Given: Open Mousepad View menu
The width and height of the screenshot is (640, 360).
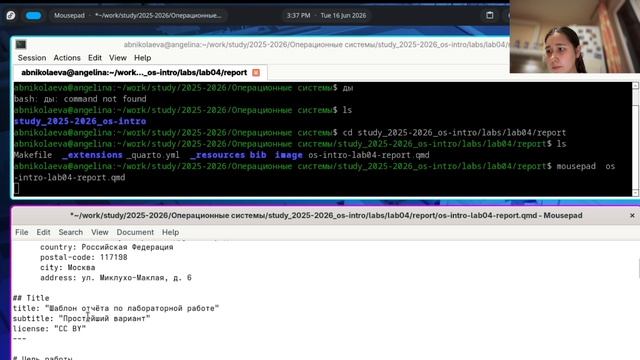Looking at the screenshot, I should click(x=100, y=232).
